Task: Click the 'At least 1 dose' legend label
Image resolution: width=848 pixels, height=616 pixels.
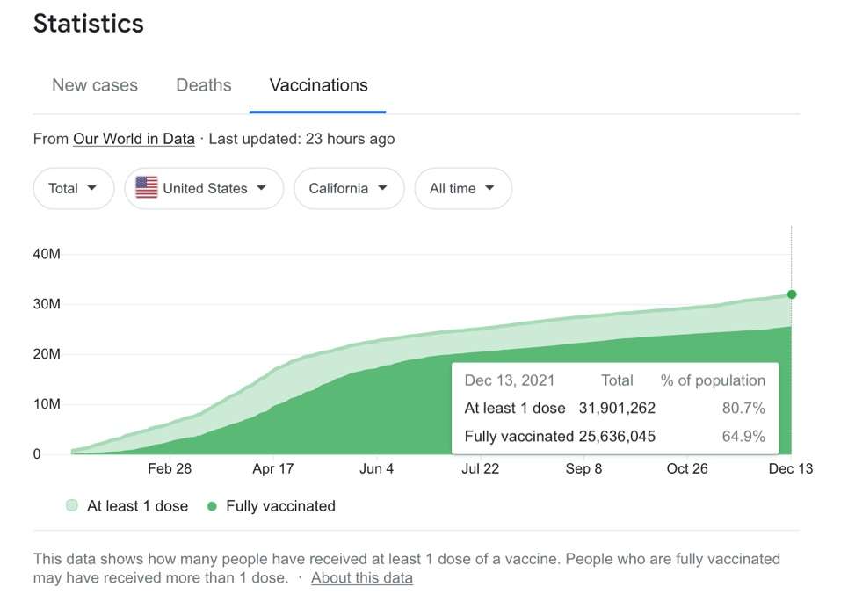Action: point(137,506)
